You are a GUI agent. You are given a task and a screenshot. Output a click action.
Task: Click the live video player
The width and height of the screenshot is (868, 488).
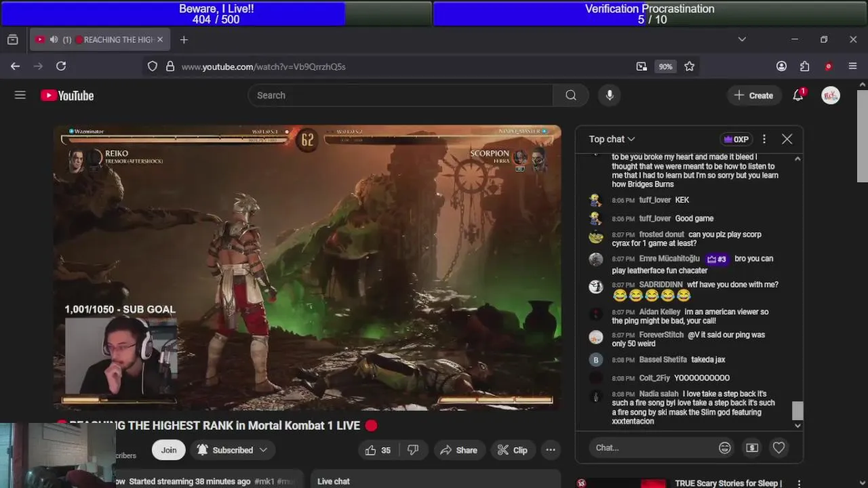click(307, 267)
